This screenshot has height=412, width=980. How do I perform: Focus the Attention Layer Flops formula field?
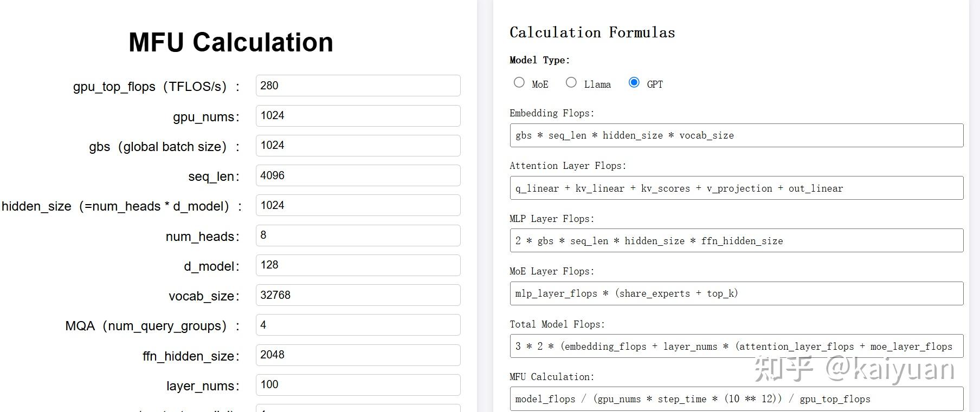pyautogui.click(x=736, y=188)
